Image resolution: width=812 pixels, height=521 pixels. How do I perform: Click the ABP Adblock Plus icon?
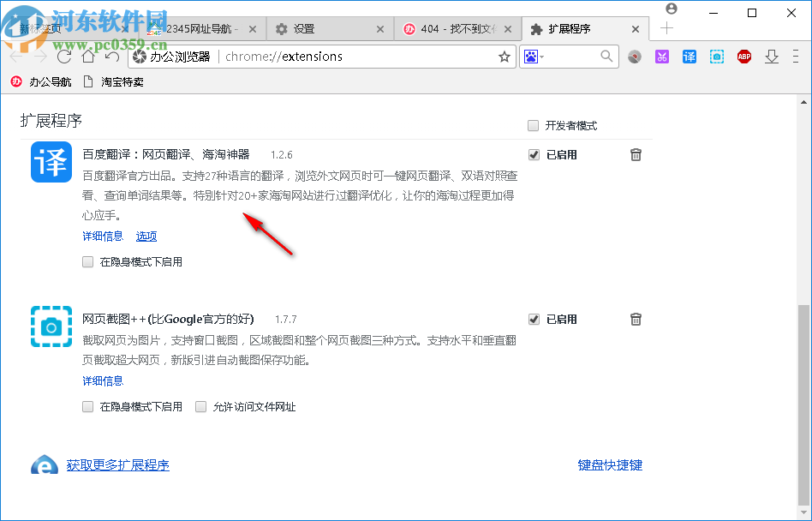[x=743, y=57]
